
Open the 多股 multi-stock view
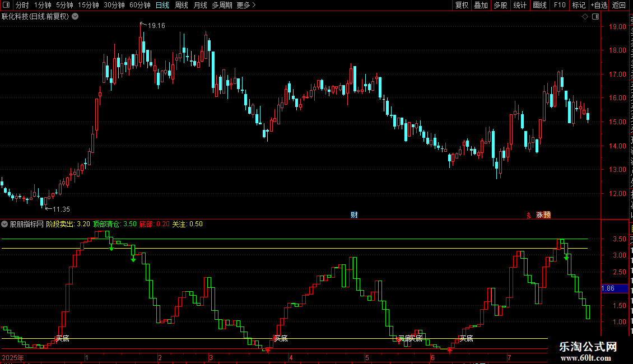coord(500,5)
